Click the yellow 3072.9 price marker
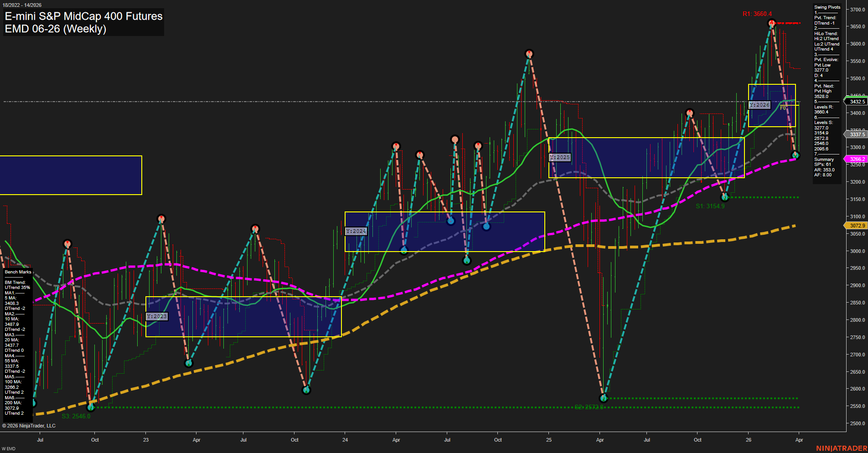The image size is (868, 453). pyautogui.click(x=857, y=226)
